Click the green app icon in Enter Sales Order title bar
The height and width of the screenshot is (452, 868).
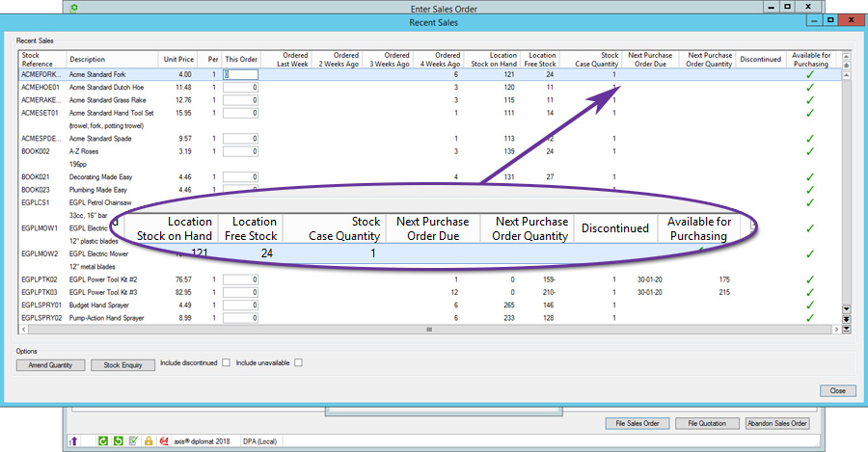73,9
